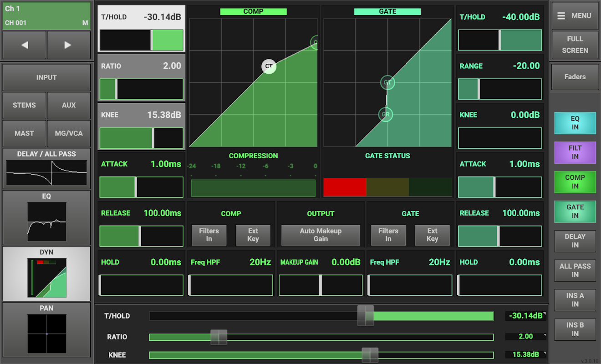Screen dimensions: 601x364
Task: Select the CT threshold node on compressor graph
Action: pyautogui.click(x=269, y=66)
